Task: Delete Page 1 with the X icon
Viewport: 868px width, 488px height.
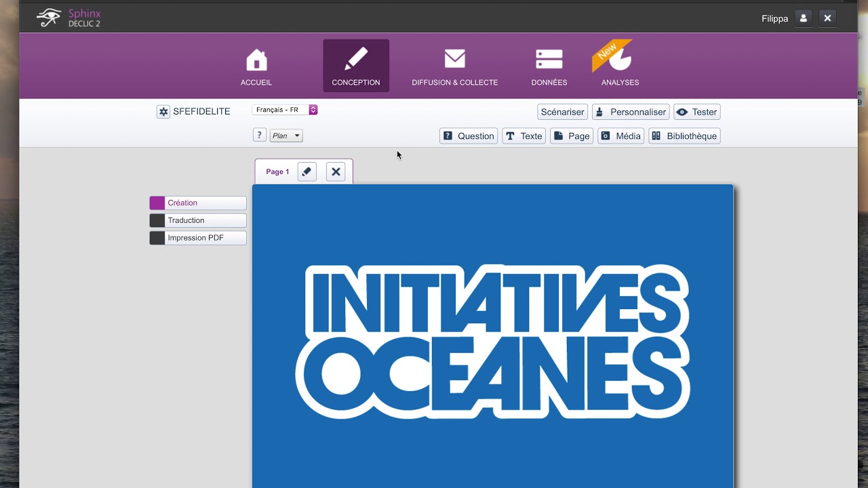Action: [x=336, y=171]
